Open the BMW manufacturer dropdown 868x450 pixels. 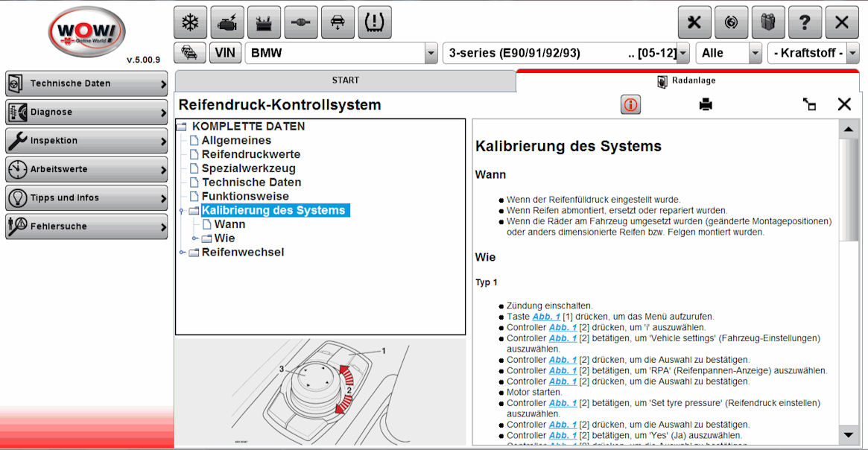point(431,53)
